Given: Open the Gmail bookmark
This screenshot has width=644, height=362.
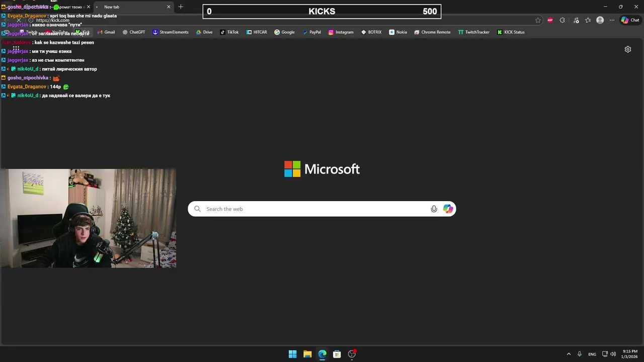Looking at the screenshot, I should [x=106, y=32].
